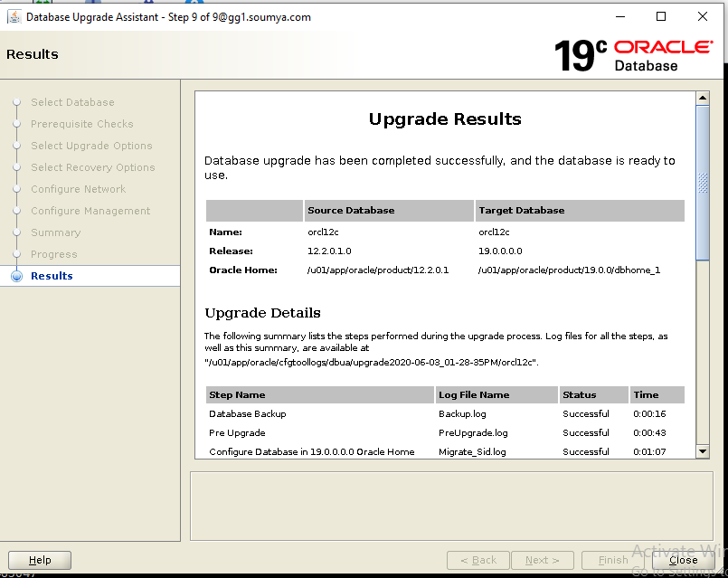
Task: Click the 0:00:43 time value
Action: (649, 432)
